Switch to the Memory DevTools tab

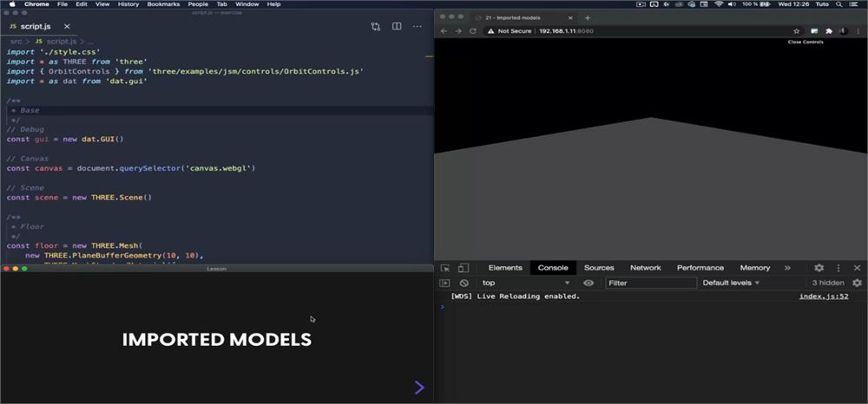coord(755,268)
